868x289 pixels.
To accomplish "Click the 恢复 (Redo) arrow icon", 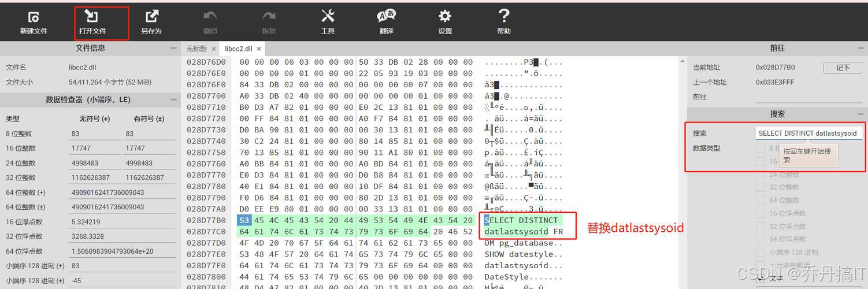I will 269,16.
